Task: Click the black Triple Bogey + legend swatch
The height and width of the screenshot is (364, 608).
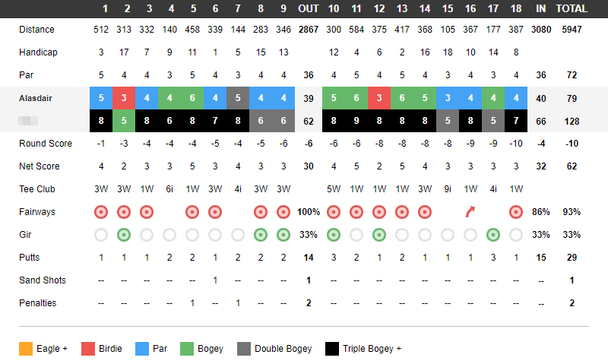Action: [332, 349]
